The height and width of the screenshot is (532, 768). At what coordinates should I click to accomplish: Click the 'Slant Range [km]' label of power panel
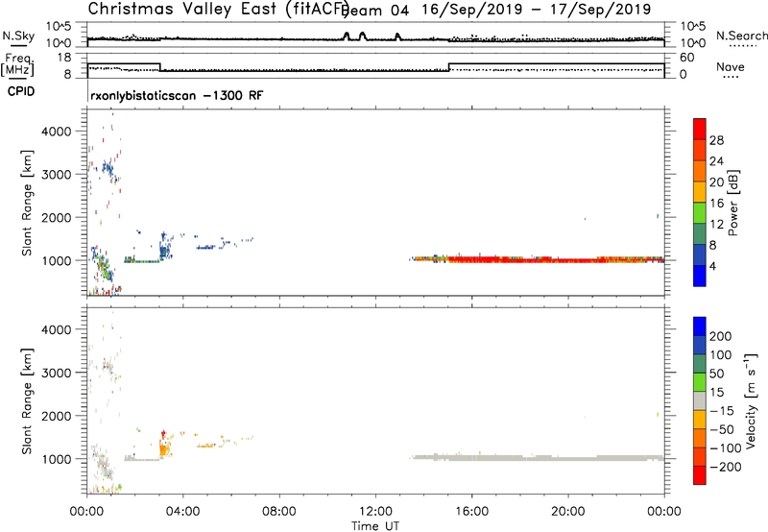coord(27,203)
